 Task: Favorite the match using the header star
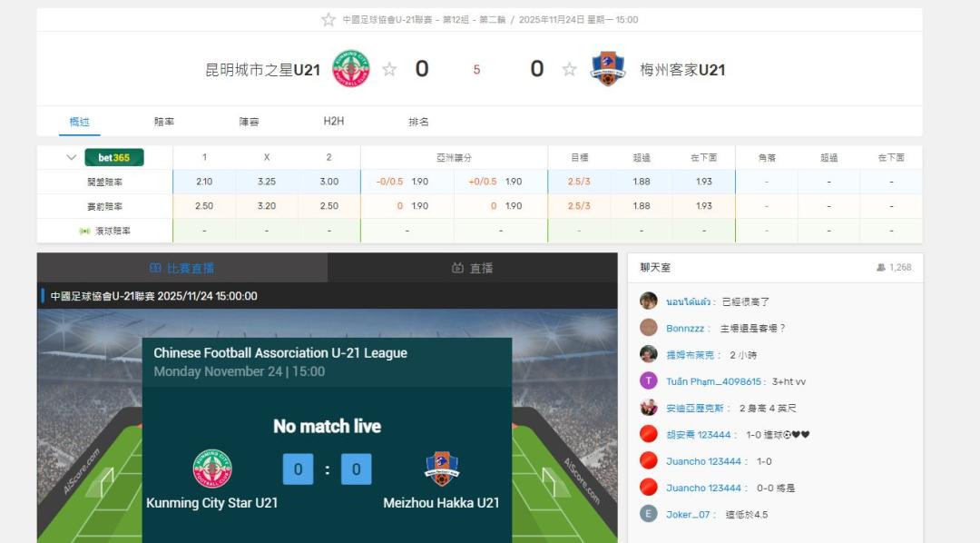coord(328,19)
